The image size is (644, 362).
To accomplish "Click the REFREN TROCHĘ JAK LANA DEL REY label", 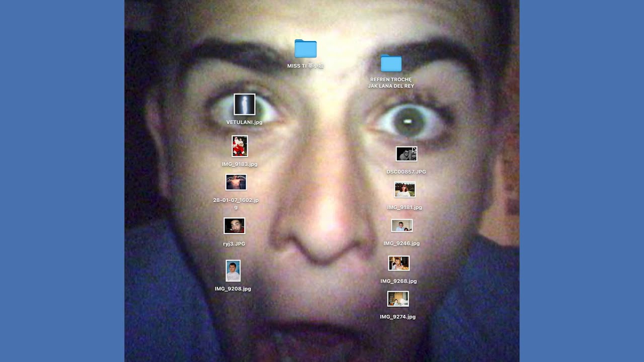I will pos(391,83).
